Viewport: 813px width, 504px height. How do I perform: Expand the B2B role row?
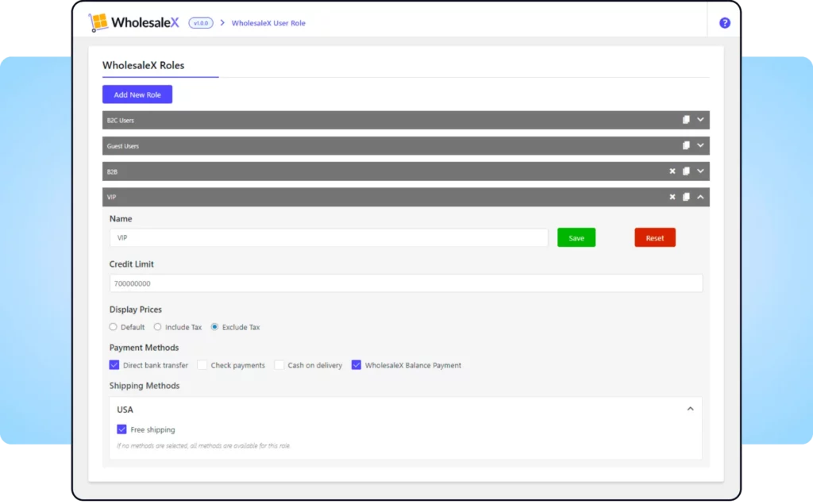700,171
